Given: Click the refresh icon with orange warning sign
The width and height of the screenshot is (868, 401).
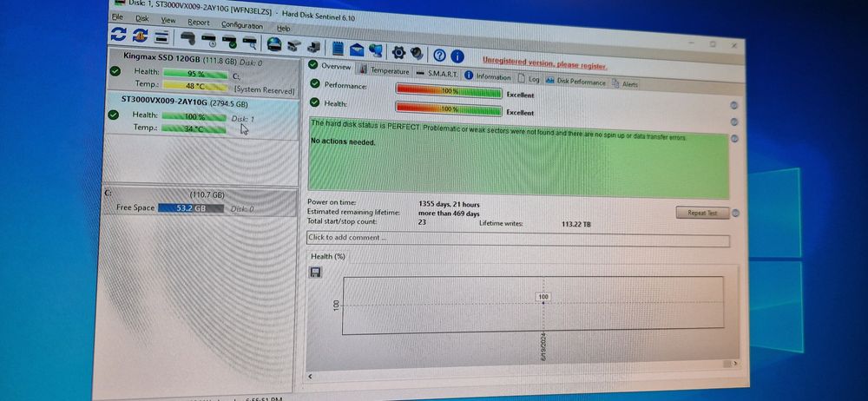Looking at the screenshot, I should 140,36.
